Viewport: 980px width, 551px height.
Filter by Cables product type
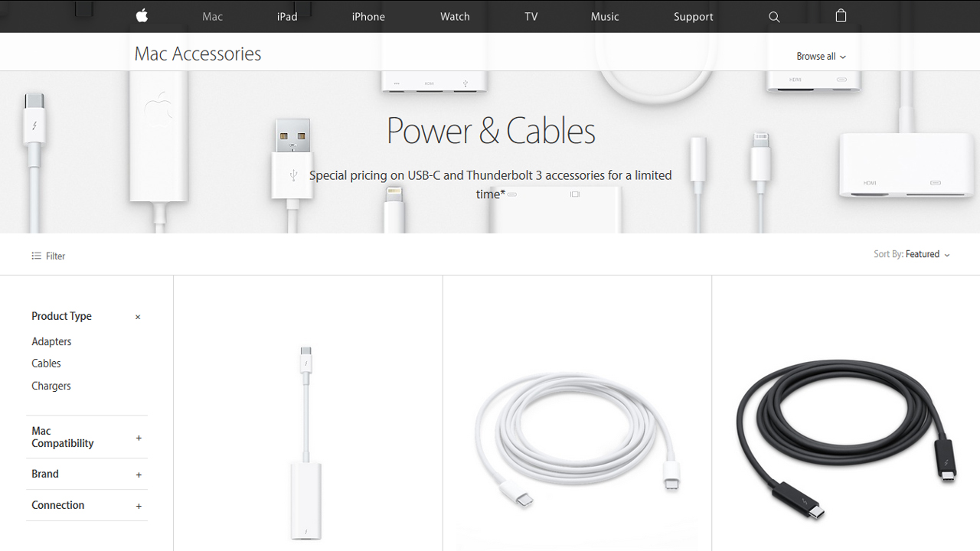point(46,364)
